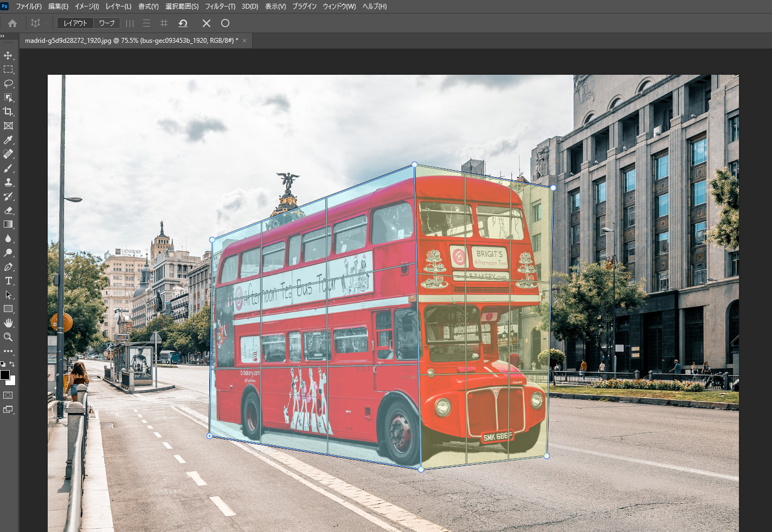
Task: Select the Dodge tool
Action: pos(8,252)
